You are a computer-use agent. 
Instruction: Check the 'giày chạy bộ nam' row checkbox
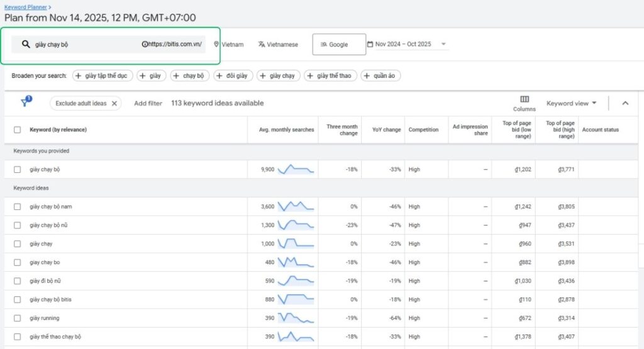tap(18, 206)
